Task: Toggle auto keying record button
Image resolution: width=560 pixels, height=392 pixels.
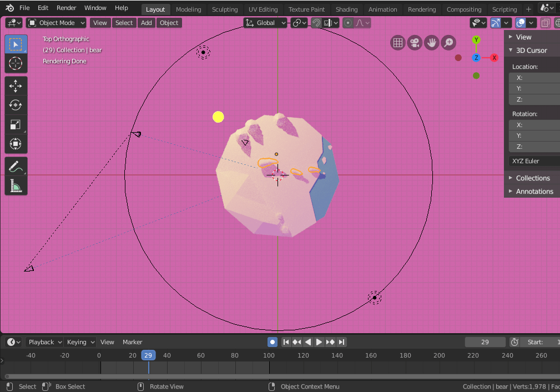Action: tap(272, 342)
